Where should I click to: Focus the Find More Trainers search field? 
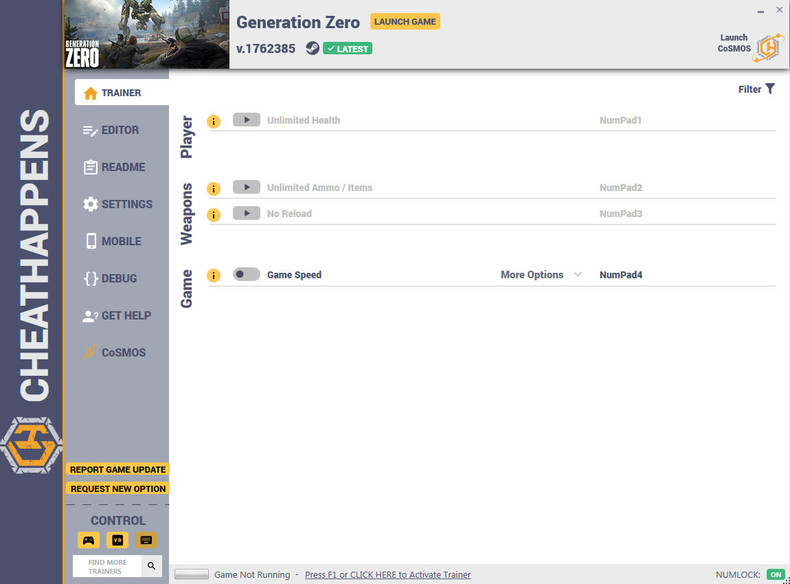[107, 566]
